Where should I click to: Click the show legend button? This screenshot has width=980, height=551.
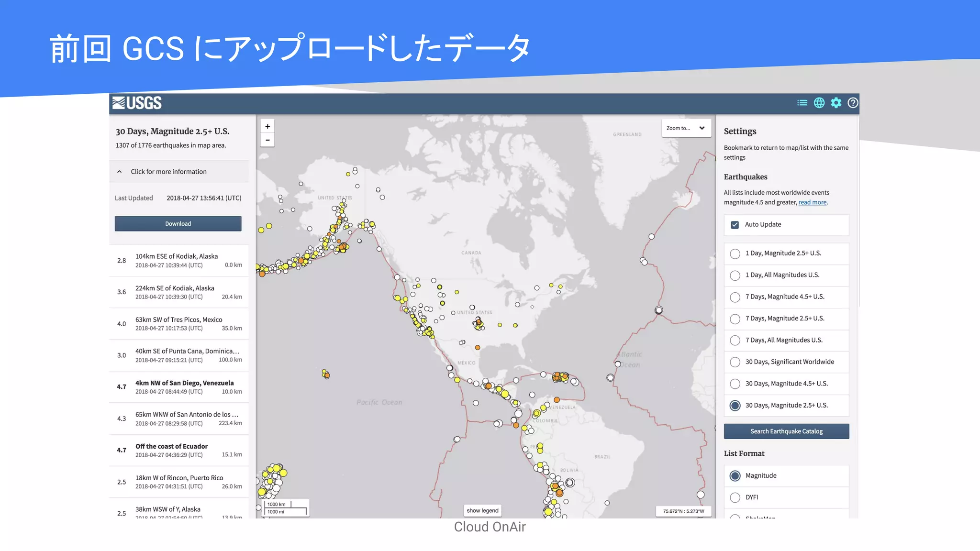point(482,511)
